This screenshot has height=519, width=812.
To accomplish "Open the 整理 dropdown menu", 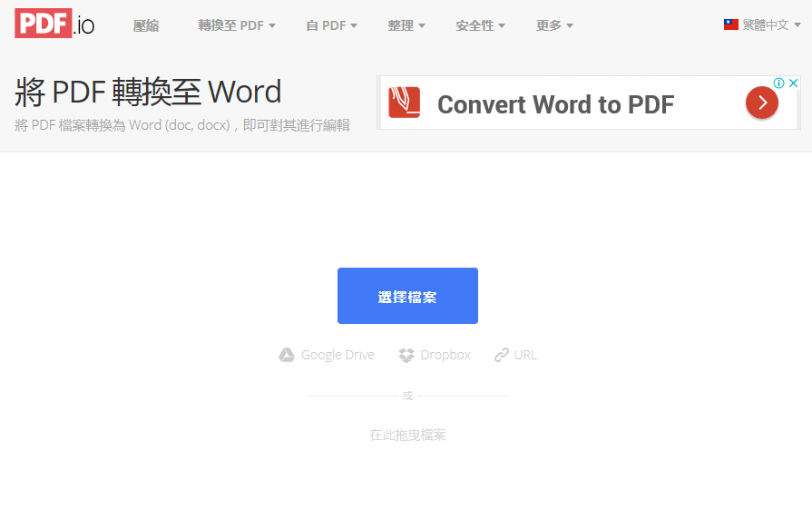I will pyautogui.click(x=406, y=25).
